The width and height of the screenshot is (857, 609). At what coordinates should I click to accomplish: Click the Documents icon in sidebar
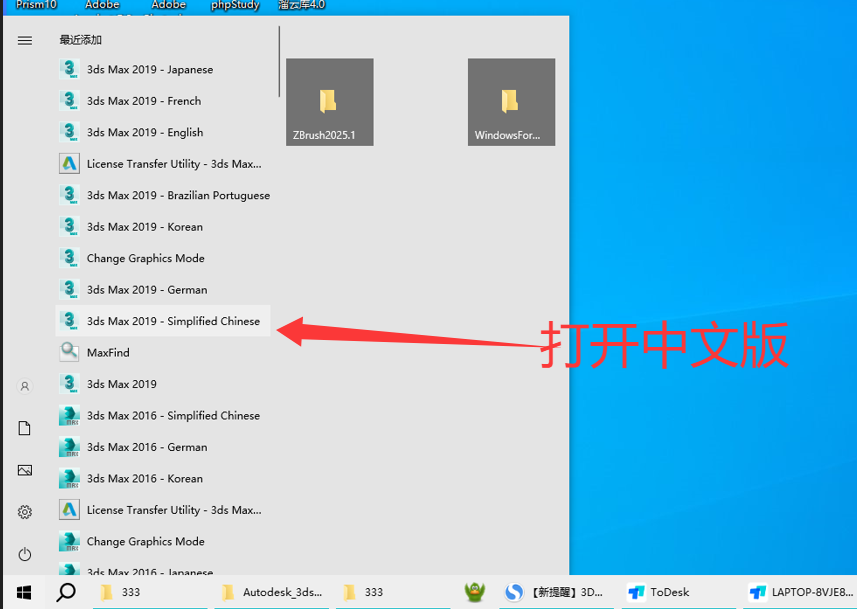click(25, 428)
